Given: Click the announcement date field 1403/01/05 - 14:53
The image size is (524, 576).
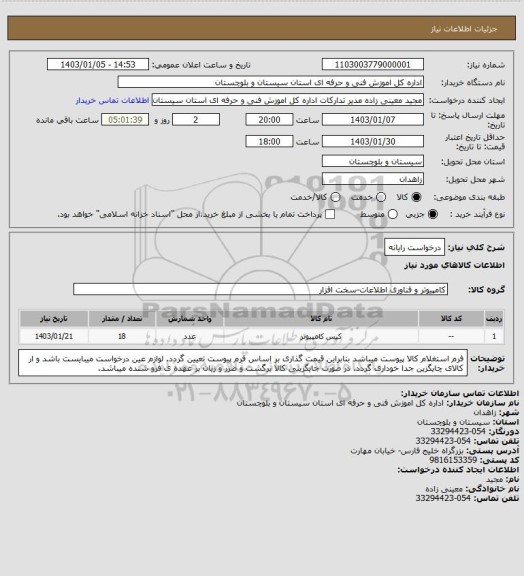Looking at the screenshot, I should [98, 64].
